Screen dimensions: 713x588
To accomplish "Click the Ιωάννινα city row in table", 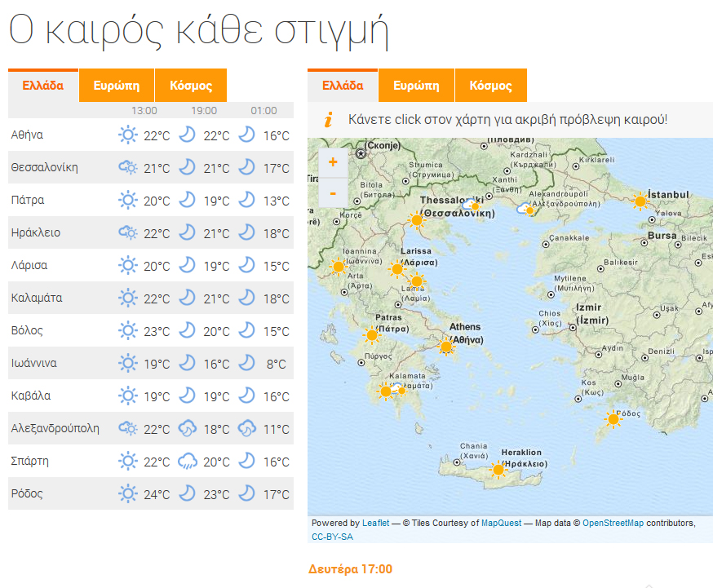I will (34, 364).
